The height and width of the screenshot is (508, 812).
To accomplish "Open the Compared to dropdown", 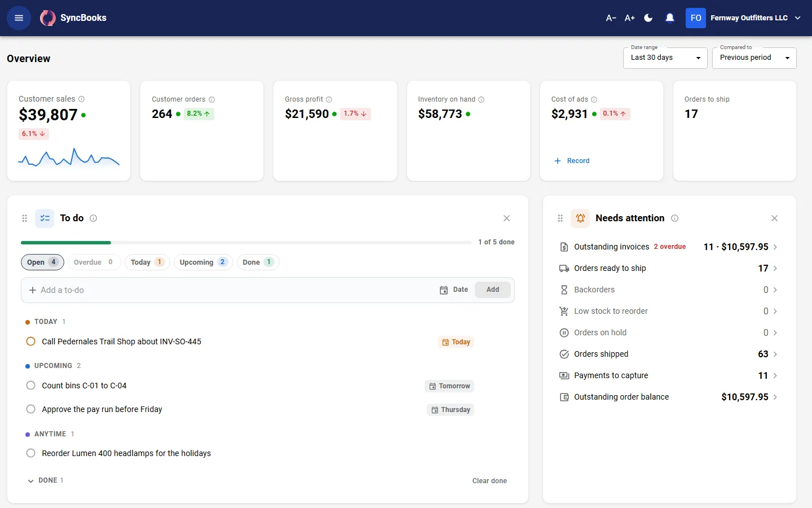I will coord(754,58).
